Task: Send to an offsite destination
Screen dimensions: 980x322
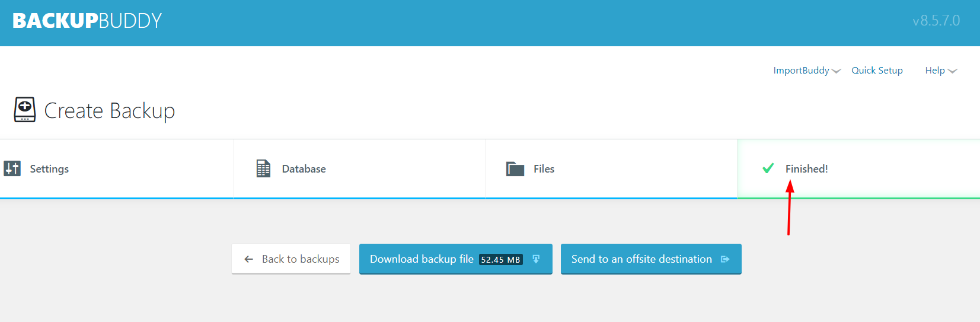Action: [x=651, y=259]
